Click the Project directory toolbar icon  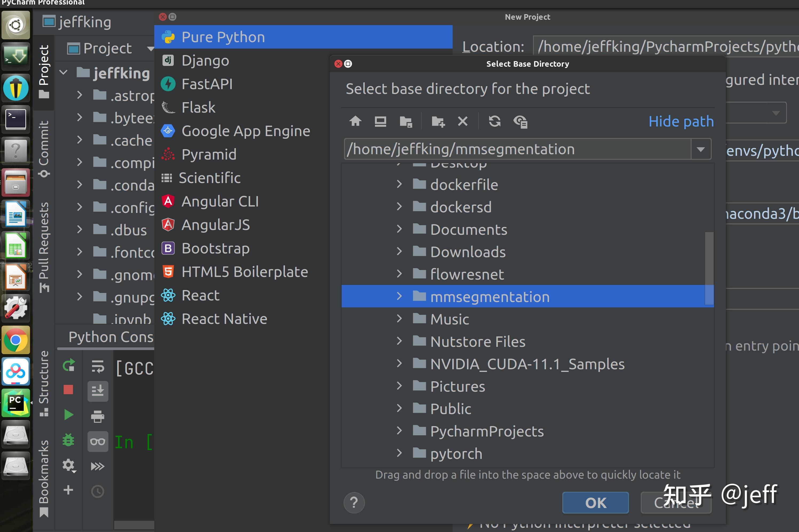(406, 121)
